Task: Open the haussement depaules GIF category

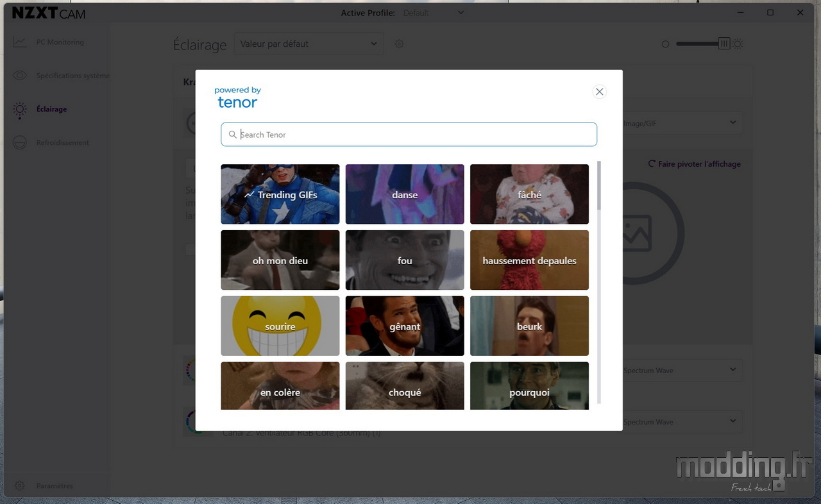Action: pyautogui.click(x=529, y=260)
